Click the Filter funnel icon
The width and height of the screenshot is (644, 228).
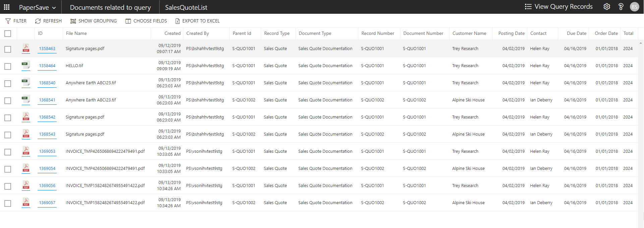(8, 21)
